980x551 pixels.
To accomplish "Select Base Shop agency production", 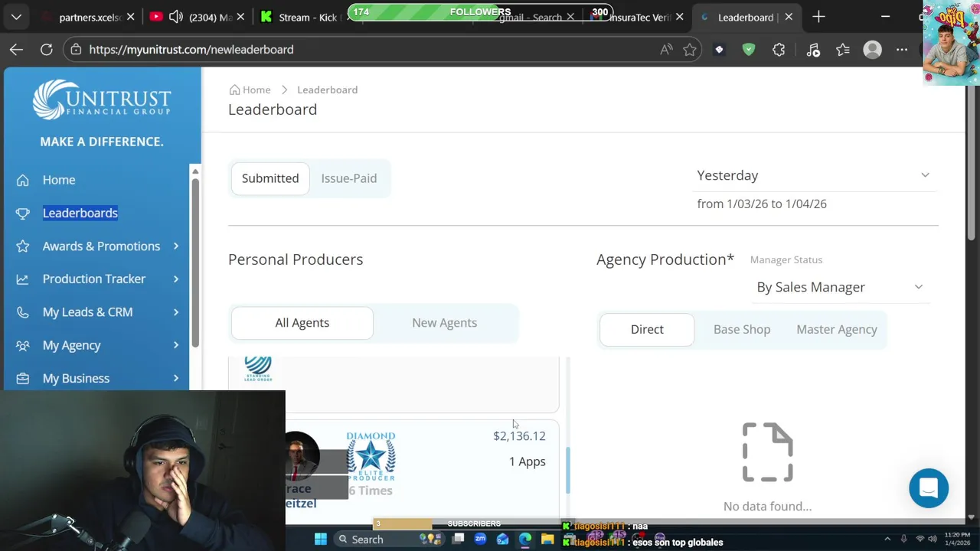I will [742, 330].
